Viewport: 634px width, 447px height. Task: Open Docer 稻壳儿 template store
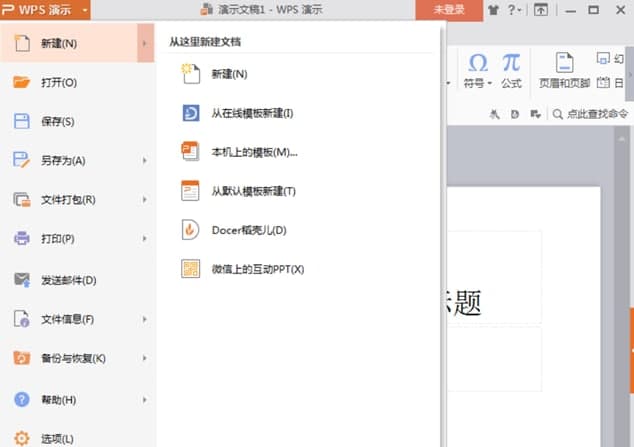point(248,230)
